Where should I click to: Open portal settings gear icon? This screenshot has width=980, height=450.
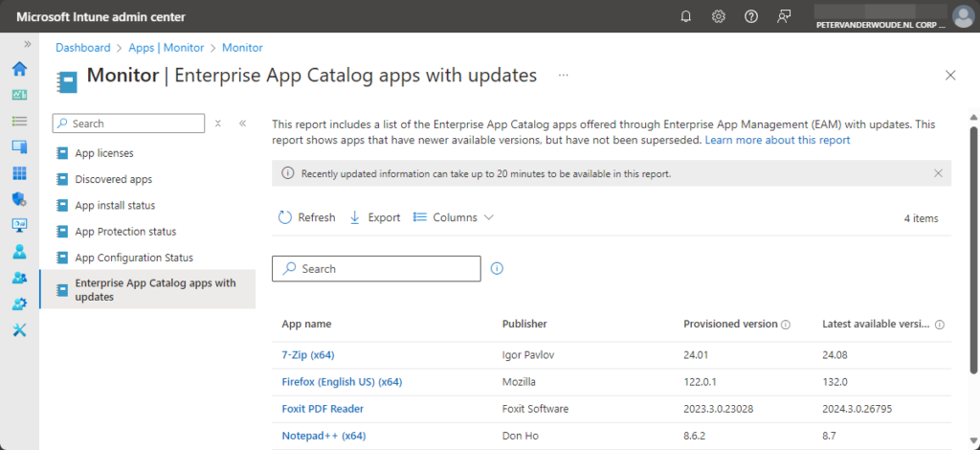(719, 16)
